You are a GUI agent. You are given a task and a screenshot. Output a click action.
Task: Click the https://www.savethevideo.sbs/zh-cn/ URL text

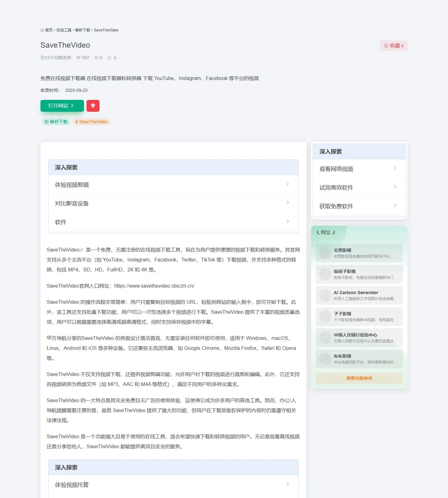pos(154,286)
